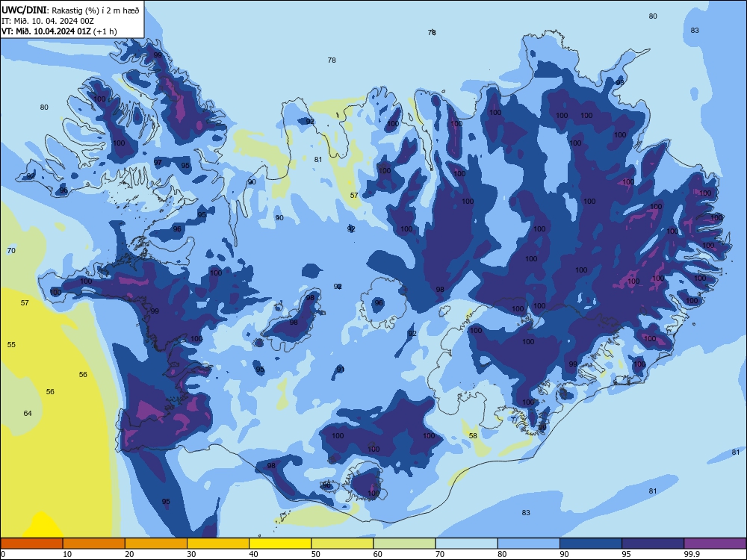Pick the 50–60 pale yellow legend swatch
The width and height of the screenshot is (747, 560).
(342, 544)
